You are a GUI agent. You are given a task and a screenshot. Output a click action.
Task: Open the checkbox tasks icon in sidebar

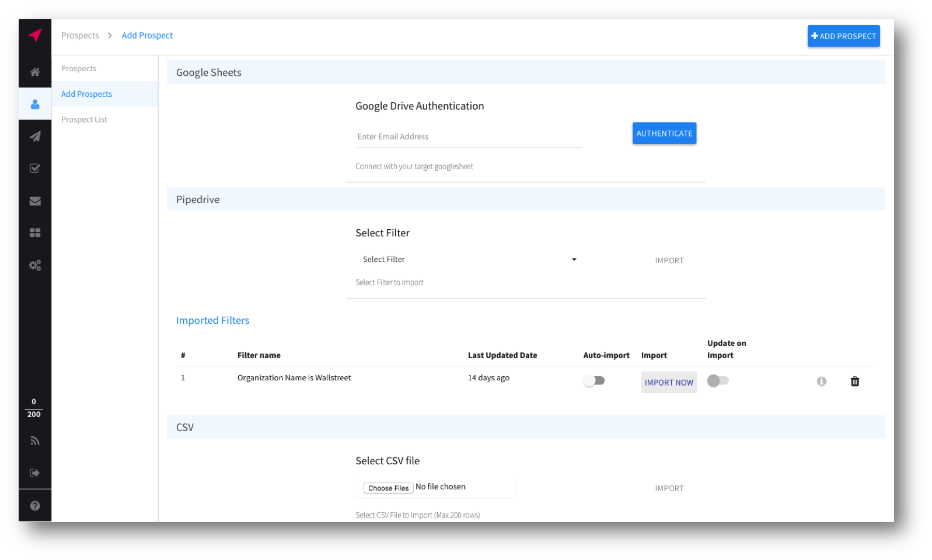[35, 169]
